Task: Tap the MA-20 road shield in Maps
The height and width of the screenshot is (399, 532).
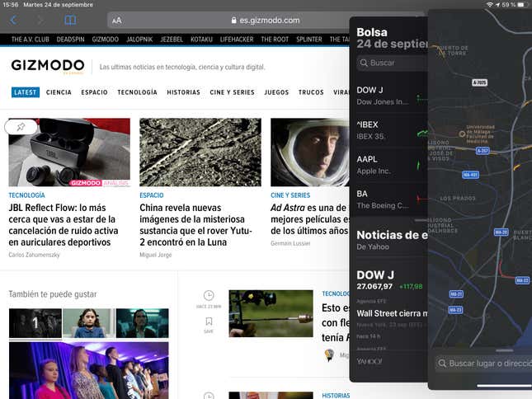Action: [501, 232]
